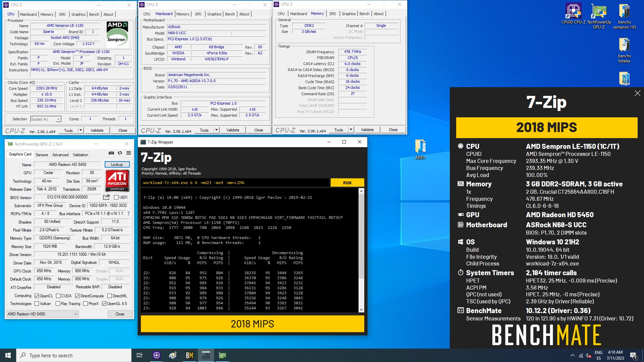The height and width of the screenshot is (362, 644).
Task: Click the GPU-Z taskbar icon
Action: 222,355
